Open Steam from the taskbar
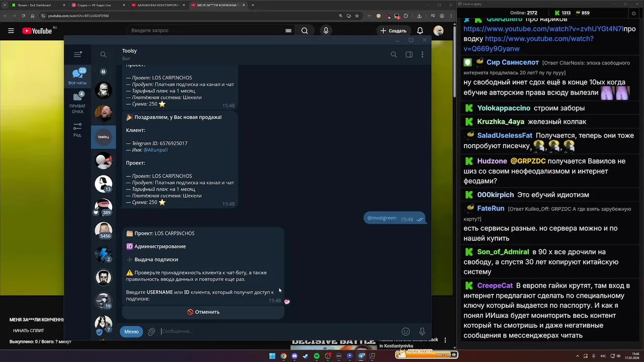 click(305, 356)
